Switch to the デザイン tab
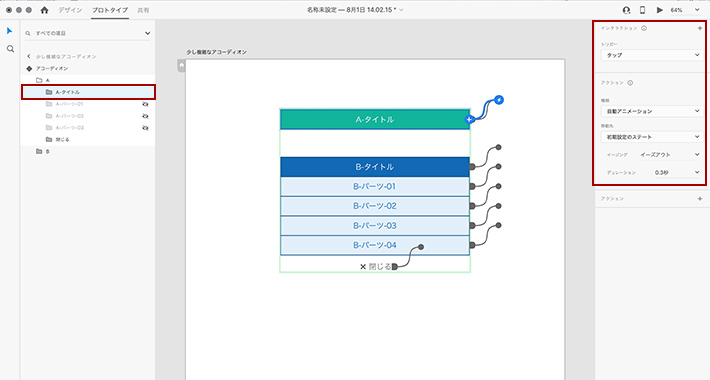Screen dimensions: 710x380 (70, 10)
